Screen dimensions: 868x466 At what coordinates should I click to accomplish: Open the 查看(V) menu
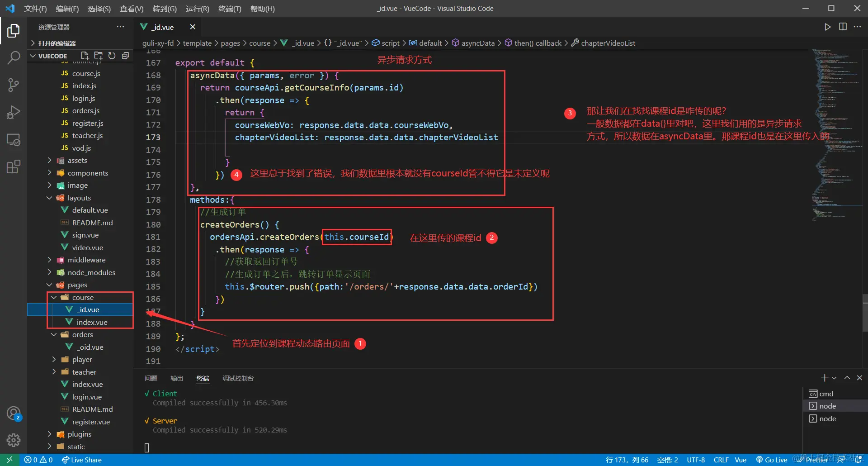pyautogui.click(x=132, y=9)
